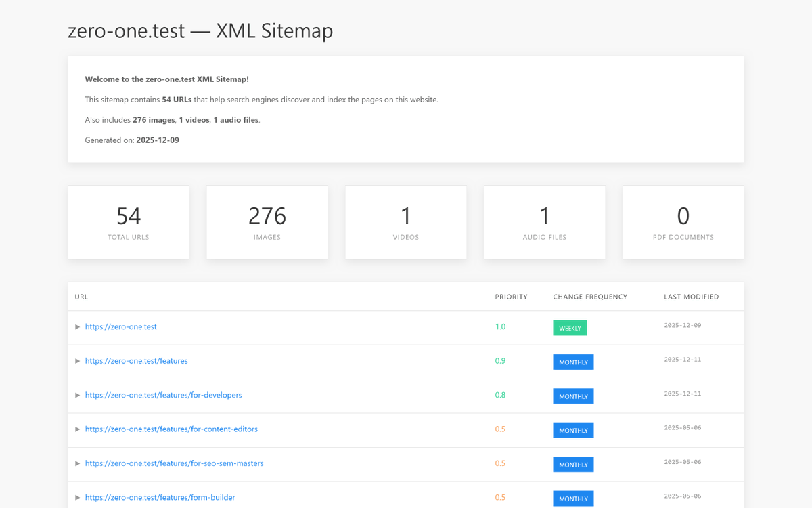The image size is (812, 508).
Task: Click the WEEKLY change frequency badge
Action: point(570,328)
